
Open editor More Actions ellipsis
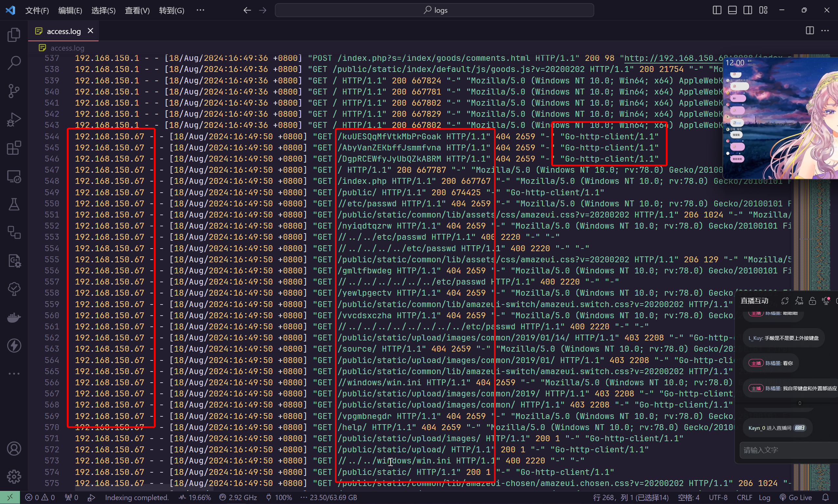coord(825,30)
